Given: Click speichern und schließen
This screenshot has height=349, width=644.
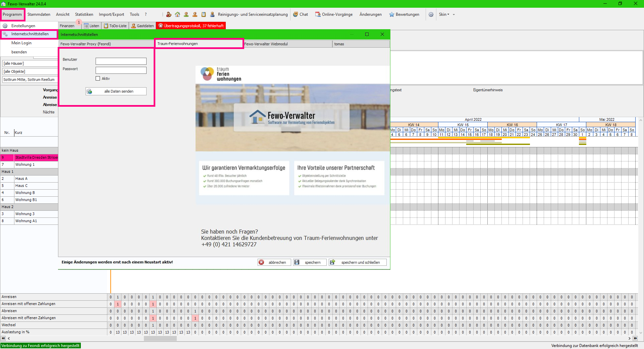Looking at the screenshot, I should click(358, 262).
